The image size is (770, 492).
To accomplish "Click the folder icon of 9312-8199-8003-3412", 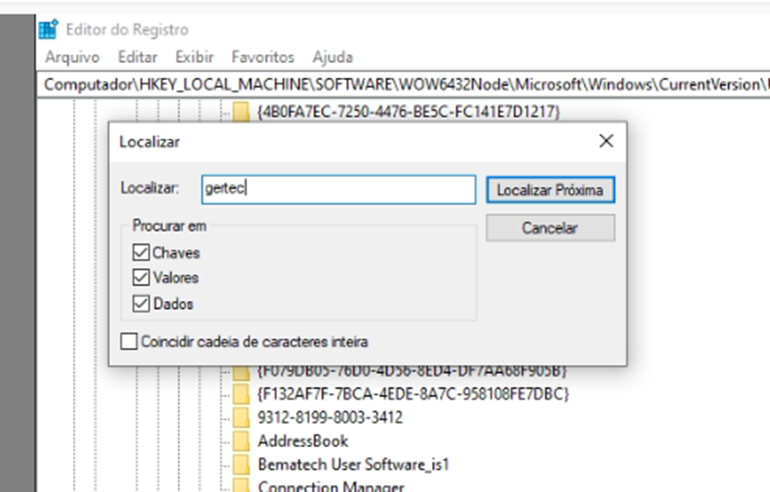I will (241, 417).
